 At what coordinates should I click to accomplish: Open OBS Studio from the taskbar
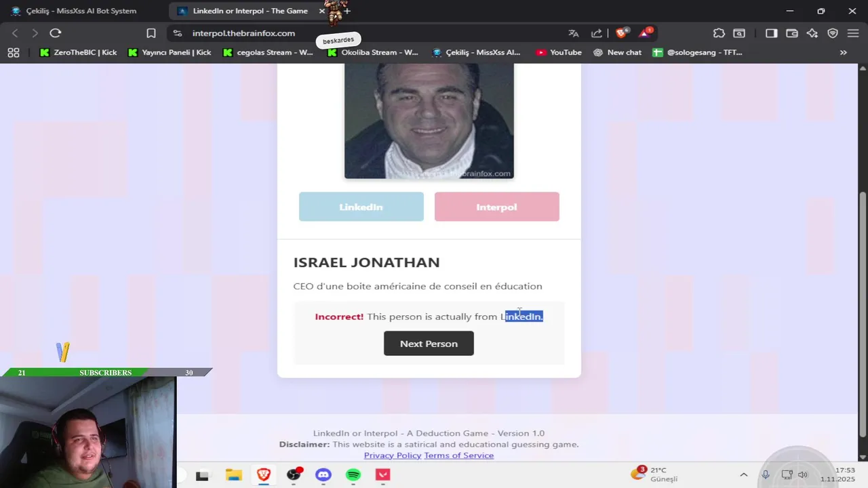pos(294,475)
